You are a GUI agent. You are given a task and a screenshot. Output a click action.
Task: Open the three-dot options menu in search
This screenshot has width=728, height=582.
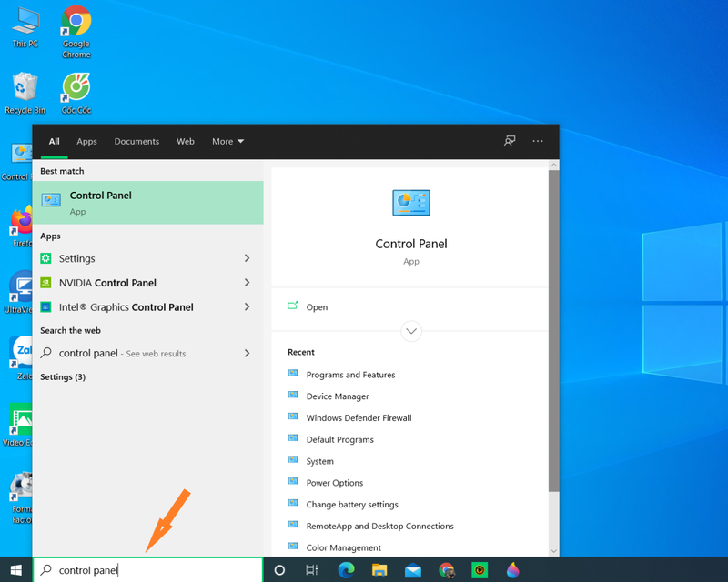(538, 142)
